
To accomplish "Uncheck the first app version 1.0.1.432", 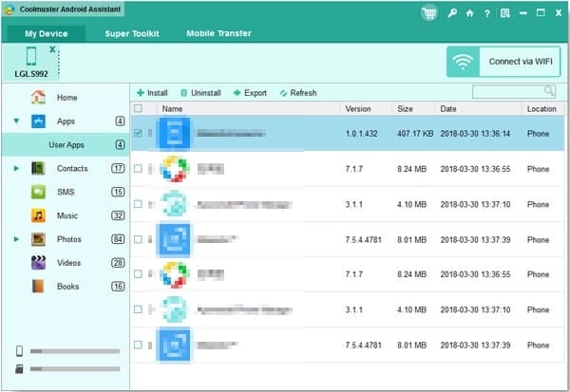I will [139, 134].
